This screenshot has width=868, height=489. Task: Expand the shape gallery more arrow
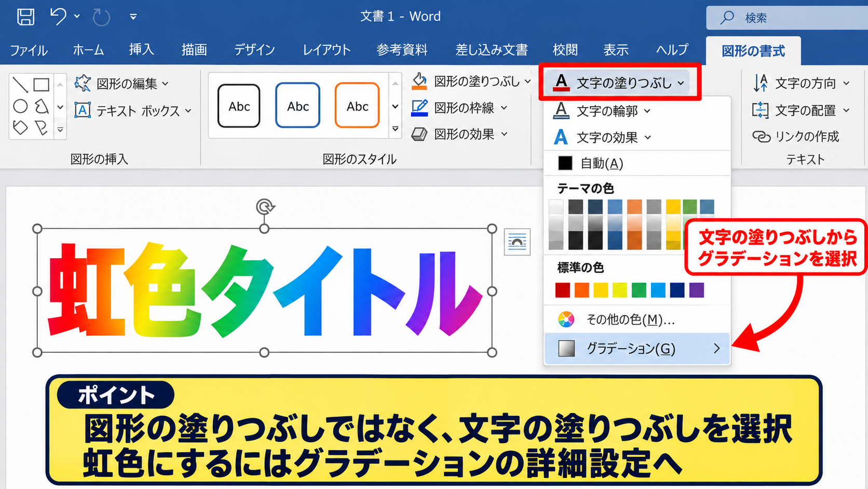pos(60,130)
